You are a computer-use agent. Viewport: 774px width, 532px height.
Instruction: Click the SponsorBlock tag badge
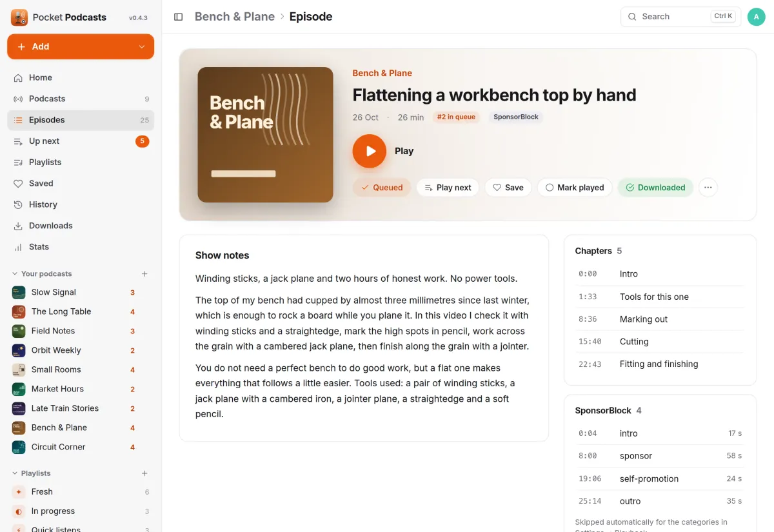tap(516, 117)
